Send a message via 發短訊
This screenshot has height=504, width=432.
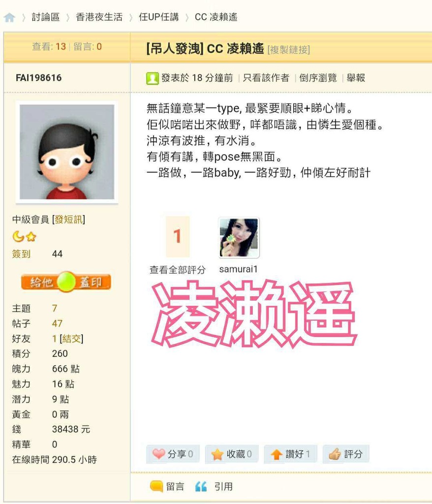(68, 220)
